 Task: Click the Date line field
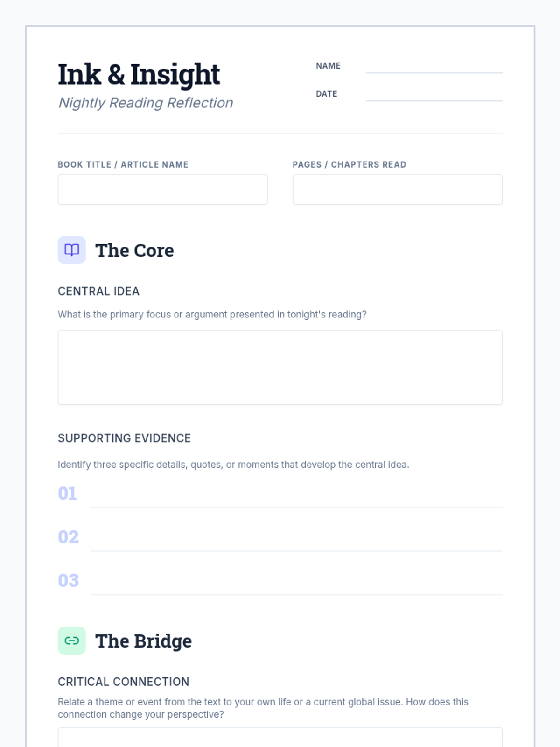434,94
